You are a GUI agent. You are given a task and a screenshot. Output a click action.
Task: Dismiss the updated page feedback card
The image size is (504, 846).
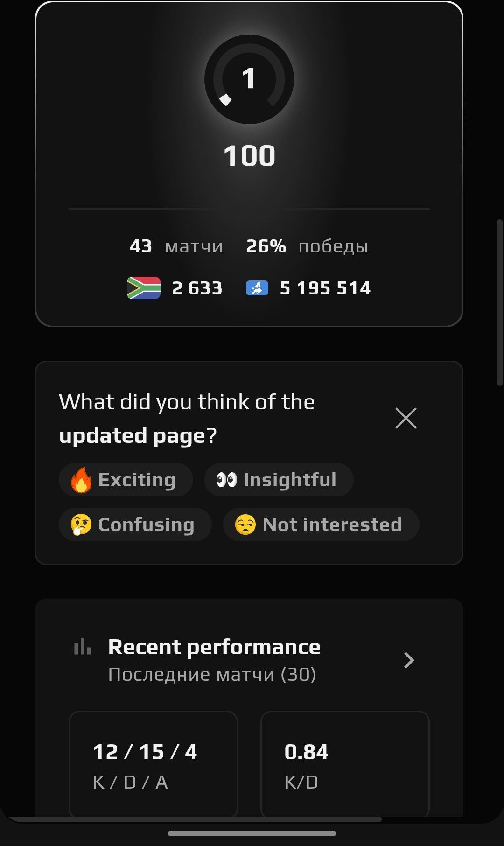(x=406, y=418)
